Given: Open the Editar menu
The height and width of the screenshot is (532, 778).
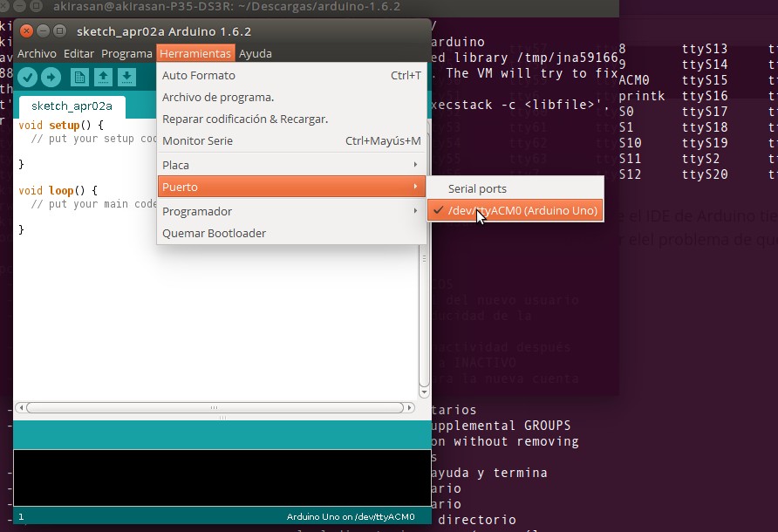Looking at the screenshot, I should coord(78,53).
